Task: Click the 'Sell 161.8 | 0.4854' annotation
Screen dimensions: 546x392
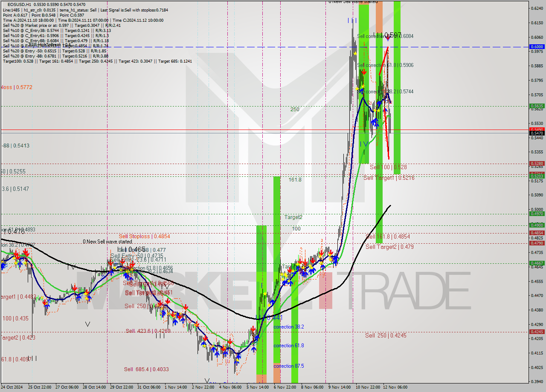Action: pos(388,236)
